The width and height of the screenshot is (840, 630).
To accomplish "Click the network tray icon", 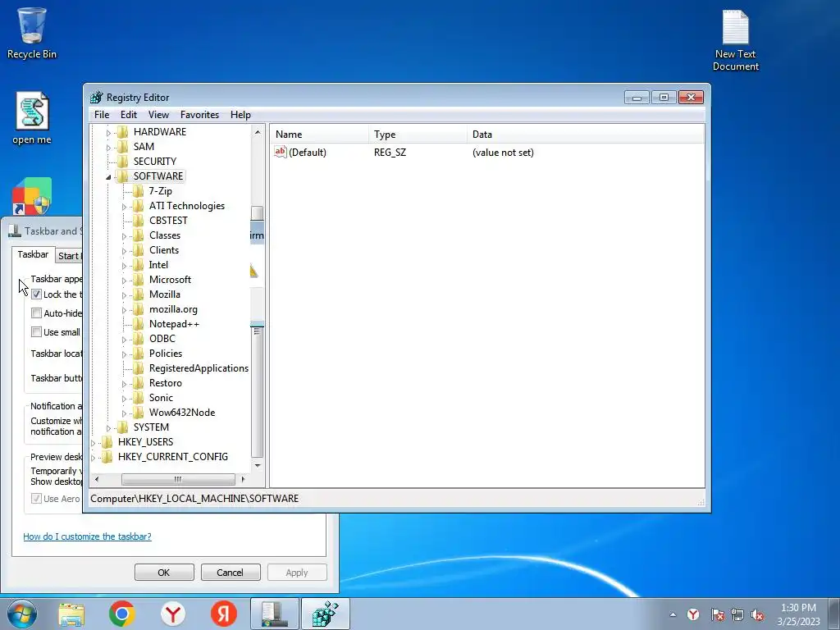I will (737, 615).
